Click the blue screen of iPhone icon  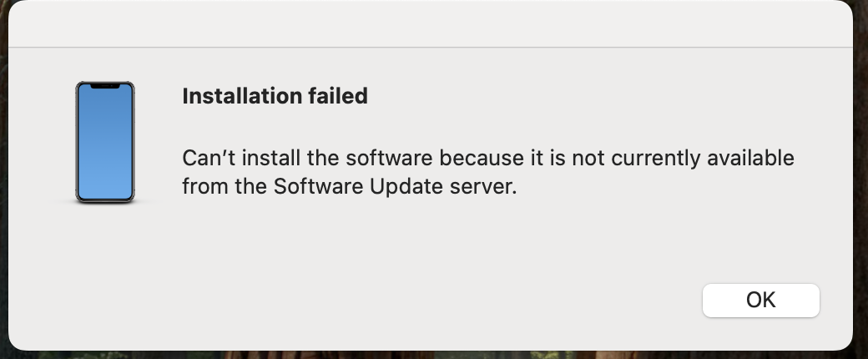coord(105,144)
